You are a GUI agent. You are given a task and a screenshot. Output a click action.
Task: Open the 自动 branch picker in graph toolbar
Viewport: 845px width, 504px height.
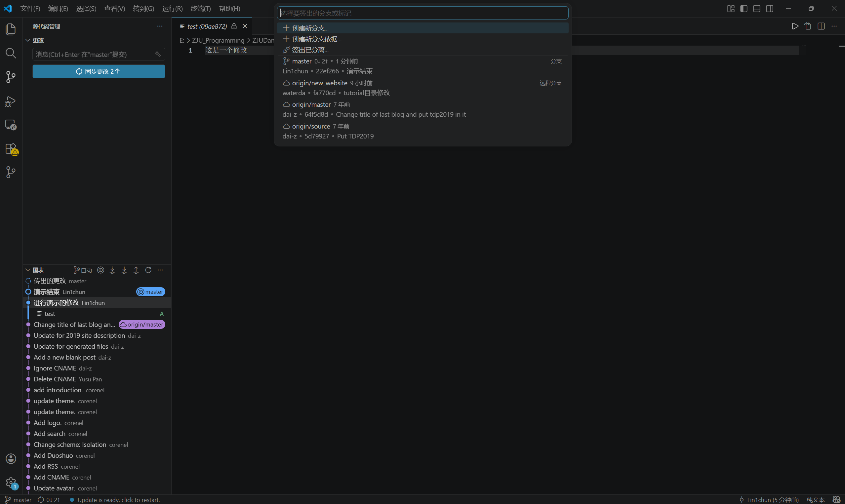tap(83, 270)
